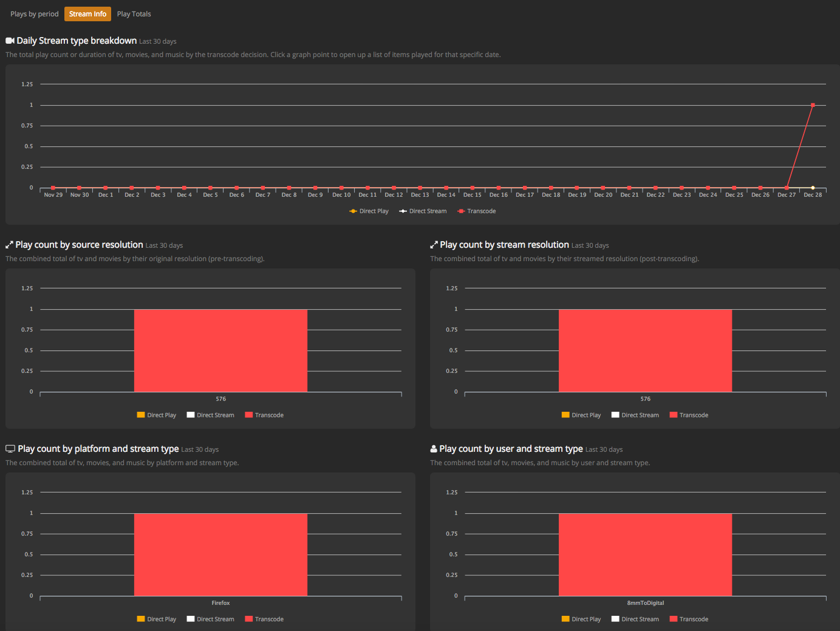The image size is (840, 631).
Task: Click the 576 label under source resolution chart
Action: [x=220, y=399]
